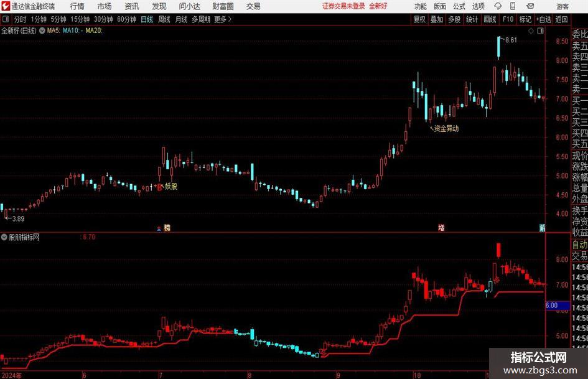
Task: Click the blue 6.00 price tag
Action: click(558, 306)
